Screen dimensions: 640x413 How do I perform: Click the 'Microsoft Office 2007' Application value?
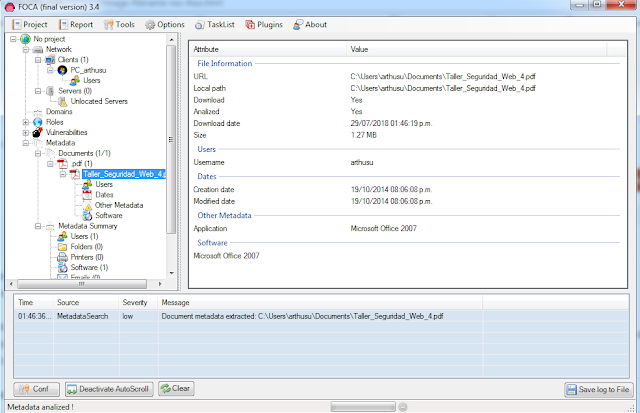(384, 229)
